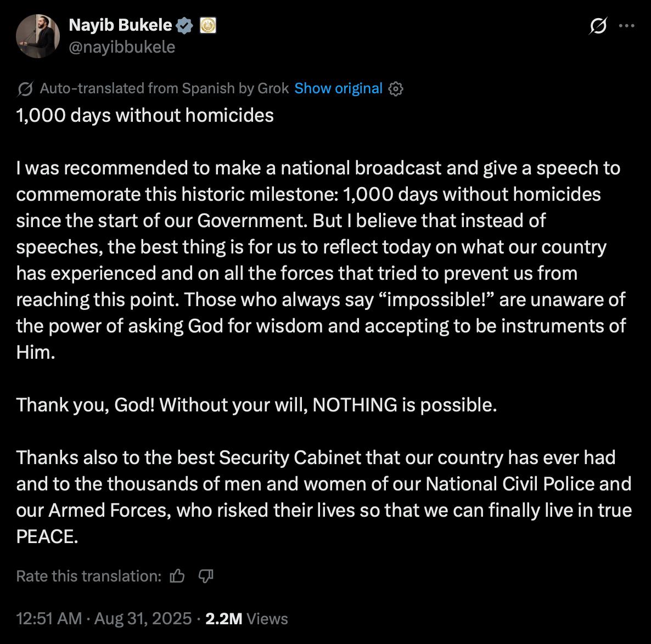Open the 12:51 AM Aug 31, 2025 timestamp
Viewport: 651px width, 644px height.
(104, 618)
